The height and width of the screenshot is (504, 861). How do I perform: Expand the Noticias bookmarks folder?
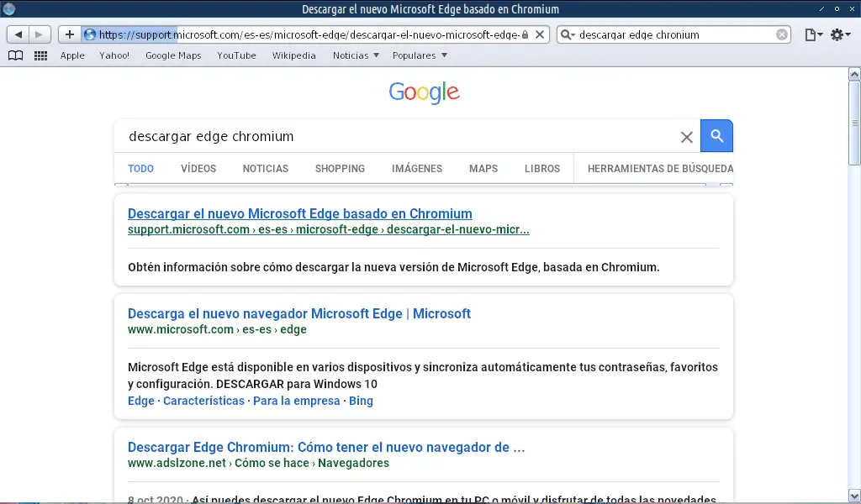pos(356,55)
